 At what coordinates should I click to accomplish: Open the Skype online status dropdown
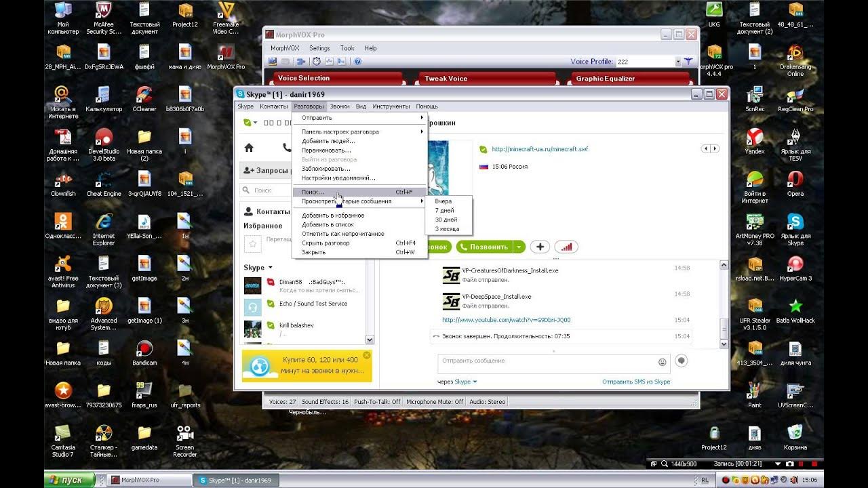250,123
